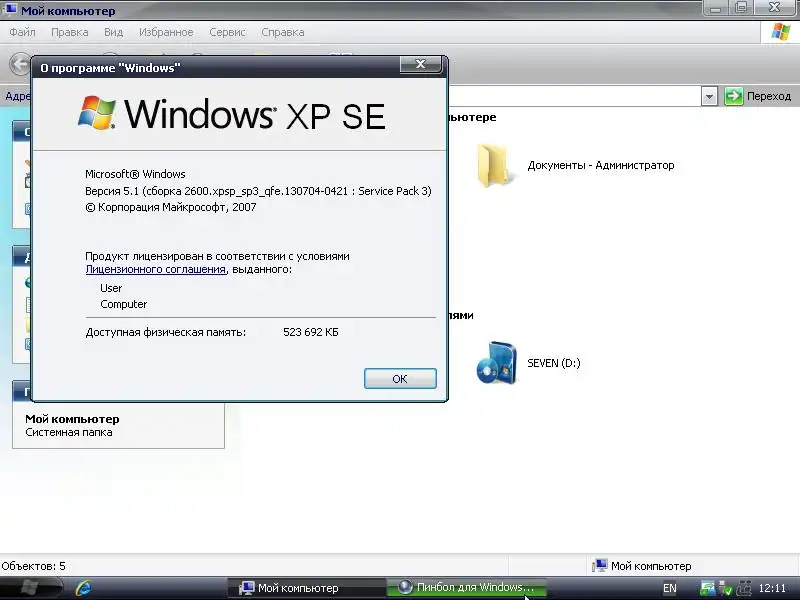
Task: Open the Справка menu
Action: (x=283, y=32)
